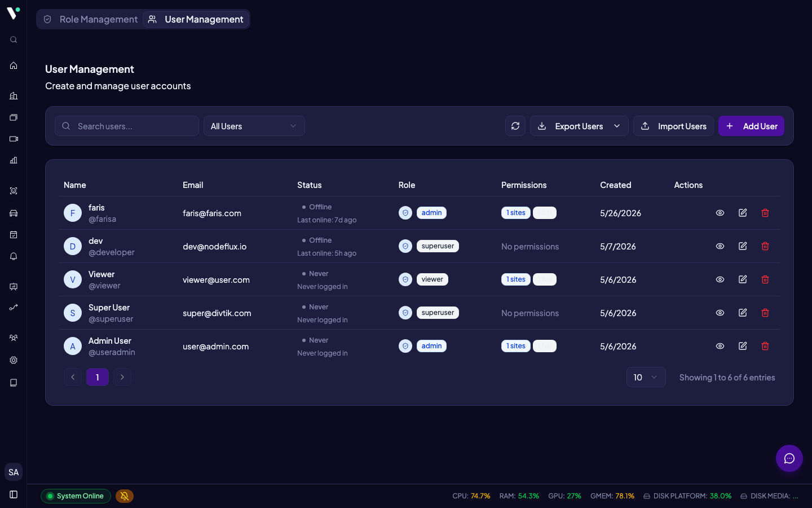Image resolution: width=812 pixels, height=508 pixels.
Task: Focus the Search users input field
Action: coord(127,126)
